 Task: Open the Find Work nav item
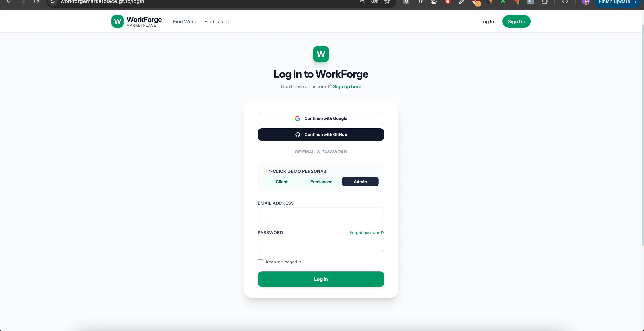point(185,21)
